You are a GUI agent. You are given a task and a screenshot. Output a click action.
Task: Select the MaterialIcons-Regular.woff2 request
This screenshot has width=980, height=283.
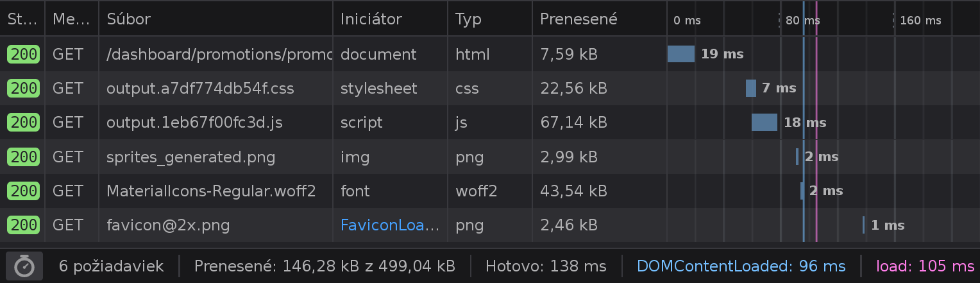pyautogui.click(x=490, y=191)
